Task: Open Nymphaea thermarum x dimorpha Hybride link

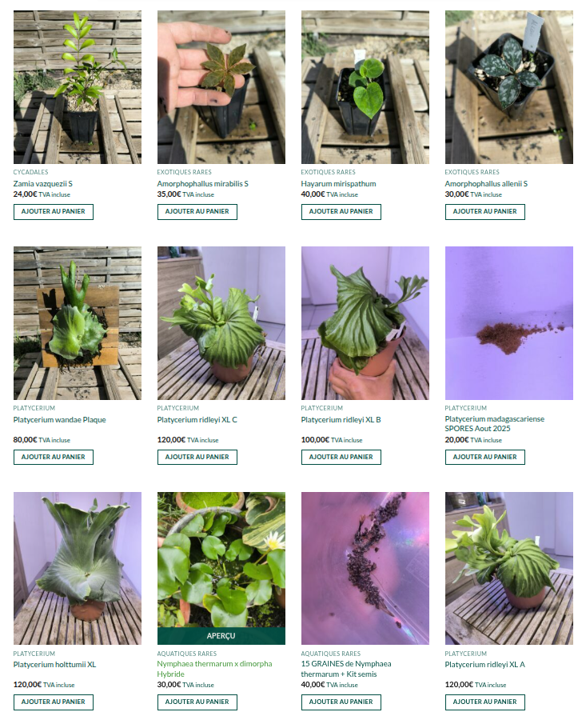Action: point(214,669)
